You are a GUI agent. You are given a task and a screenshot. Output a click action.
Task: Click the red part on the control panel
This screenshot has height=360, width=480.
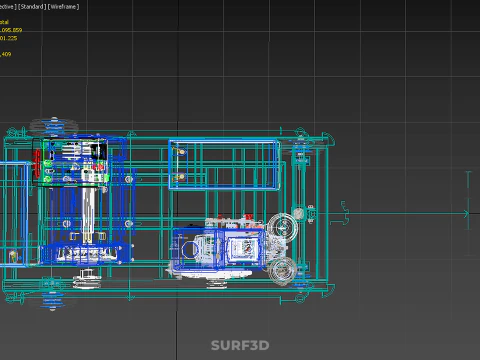click(x=37, y=159)
